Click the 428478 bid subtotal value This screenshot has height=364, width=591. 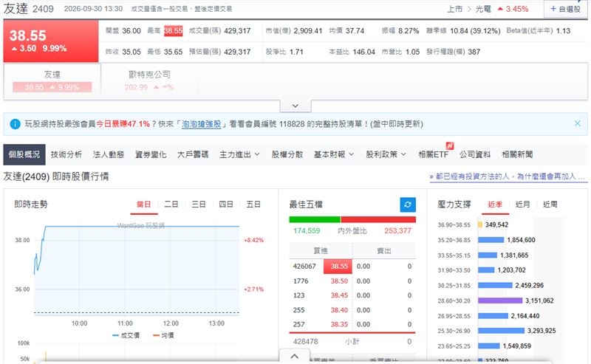[x=305, y=342]
